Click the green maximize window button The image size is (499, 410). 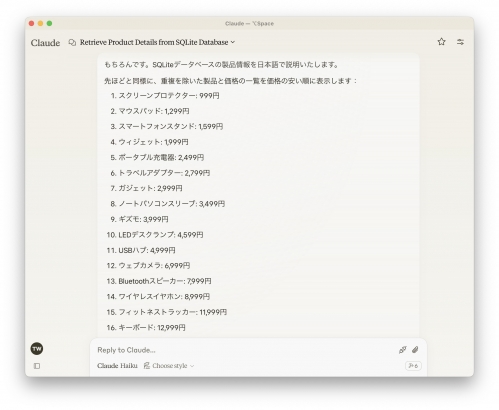point(49,23)
